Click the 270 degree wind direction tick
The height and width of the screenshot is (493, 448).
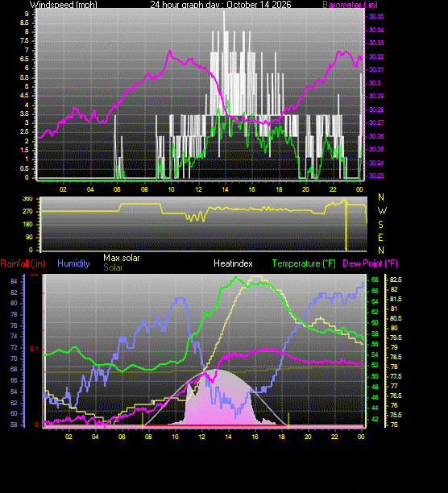(27, 211)
